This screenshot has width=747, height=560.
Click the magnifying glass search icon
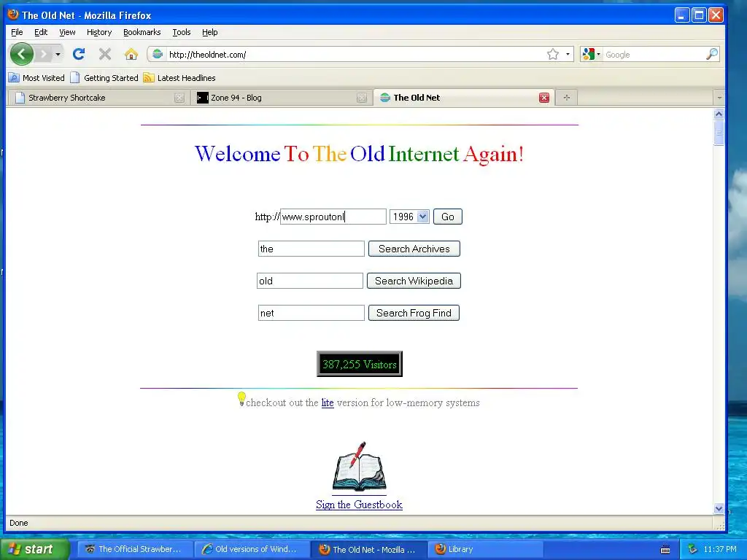[712, 54]
